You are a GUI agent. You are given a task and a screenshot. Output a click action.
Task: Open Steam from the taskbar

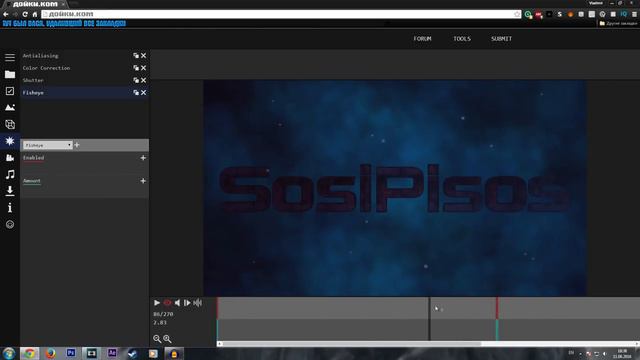tap(133, 353)
